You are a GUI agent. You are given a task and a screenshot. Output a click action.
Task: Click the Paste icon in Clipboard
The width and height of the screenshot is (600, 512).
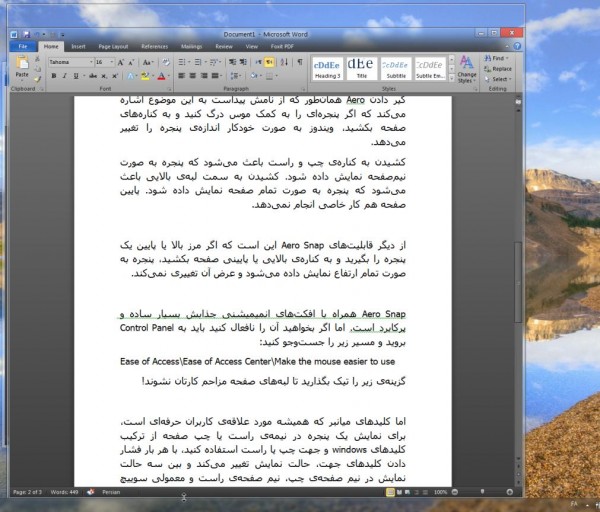[22, 68]
